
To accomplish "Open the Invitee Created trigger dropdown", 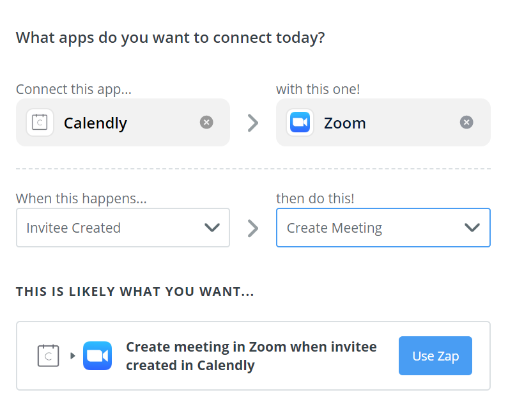I will [x=123, y=228].
